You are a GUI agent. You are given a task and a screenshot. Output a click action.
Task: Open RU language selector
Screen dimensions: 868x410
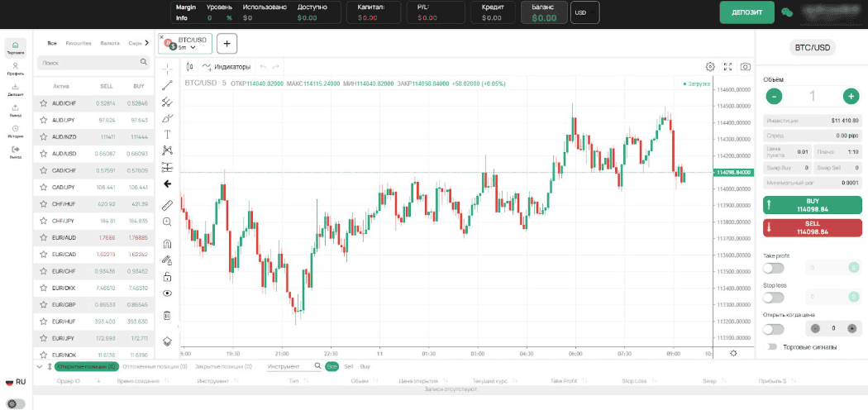coord(16,382)
